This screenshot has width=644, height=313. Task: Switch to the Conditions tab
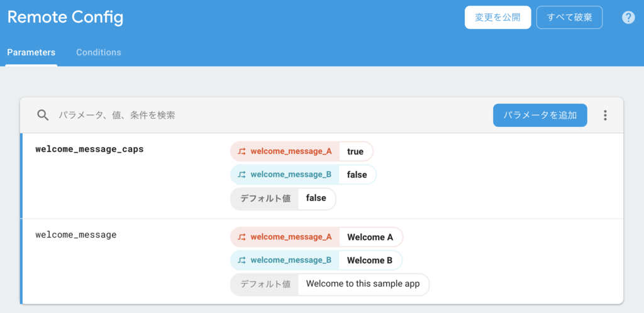[99, 53]
